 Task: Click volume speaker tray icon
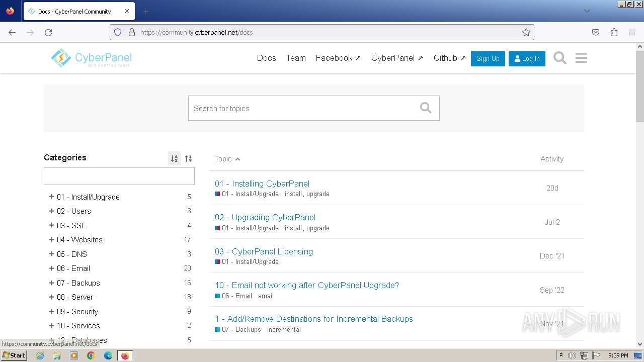tap(572, 355)
